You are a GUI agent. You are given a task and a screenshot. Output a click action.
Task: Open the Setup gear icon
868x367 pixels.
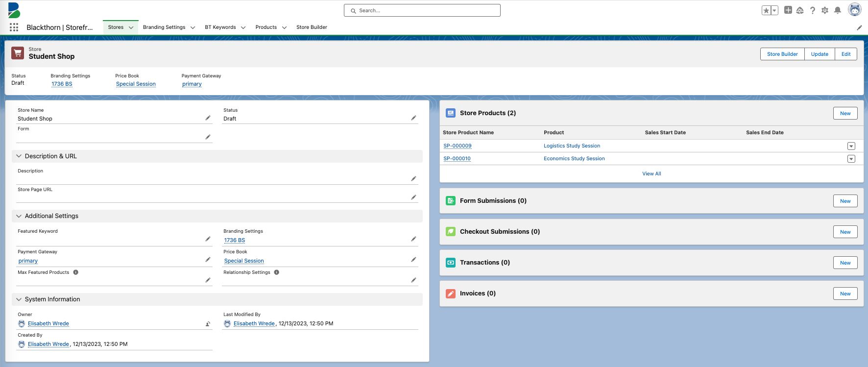(825, 10)
